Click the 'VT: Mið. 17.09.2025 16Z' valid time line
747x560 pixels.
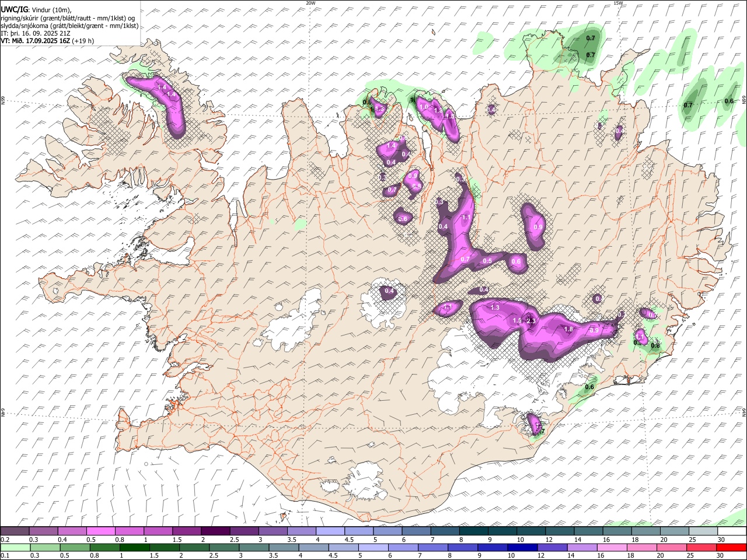click(x=47, y=41)
